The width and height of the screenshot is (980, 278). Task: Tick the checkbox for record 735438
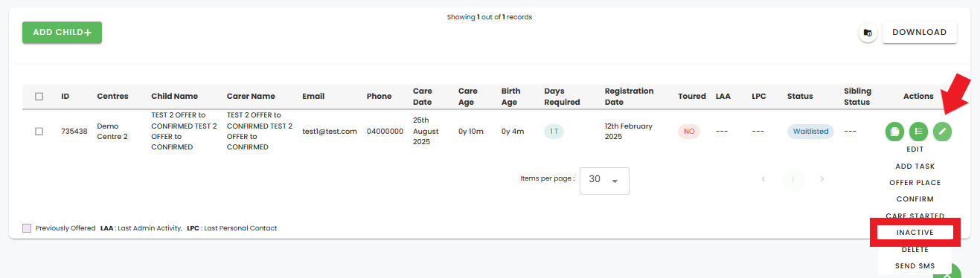pos(39,132)
